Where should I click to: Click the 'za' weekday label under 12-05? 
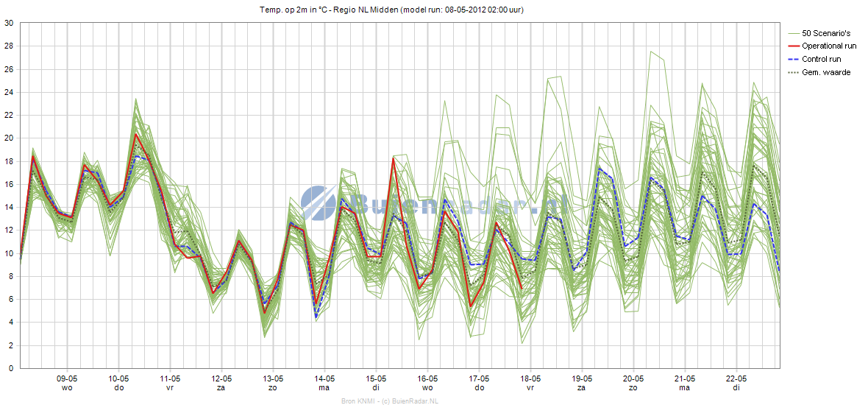pos(221,388)
